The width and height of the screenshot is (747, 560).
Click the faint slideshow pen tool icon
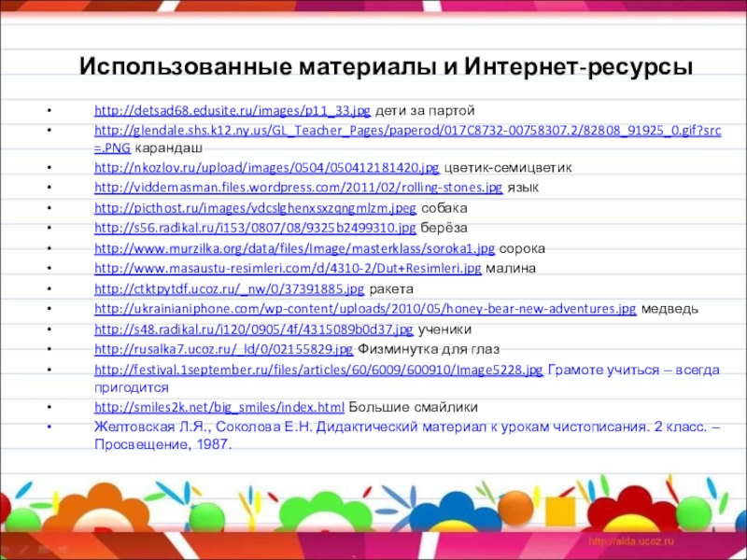click(24, 549)
